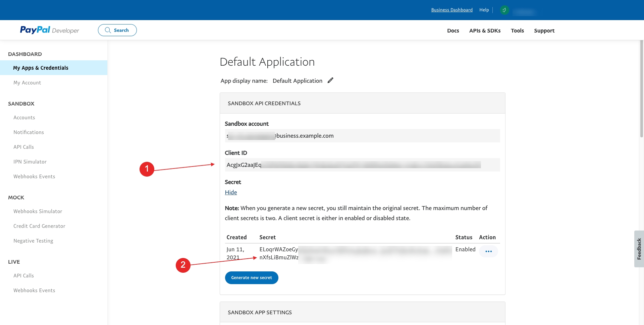Open the APIs & SDKs menu

click(x=485, y=30)
